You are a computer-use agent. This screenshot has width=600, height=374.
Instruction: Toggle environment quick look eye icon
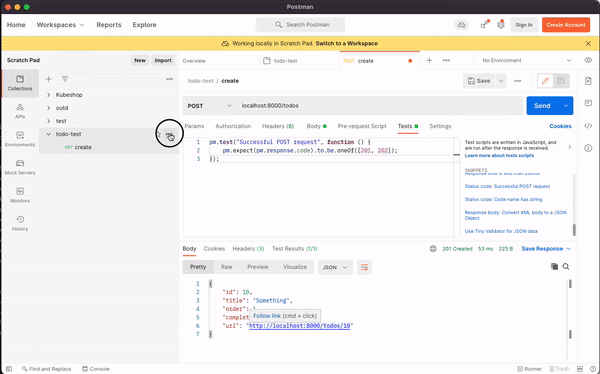tap(588, 60)
